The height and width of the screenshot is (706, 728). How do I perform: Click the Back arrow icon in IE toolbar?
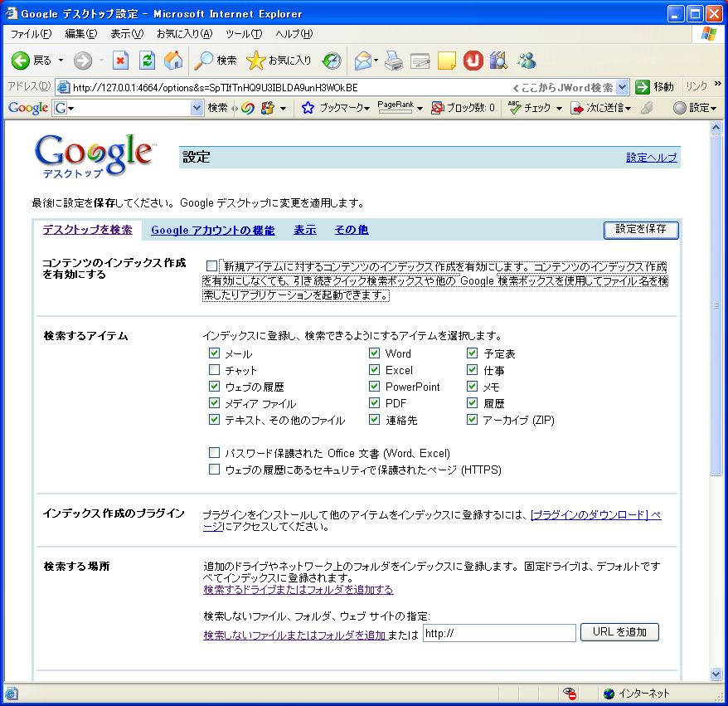(x=20, y=61)
